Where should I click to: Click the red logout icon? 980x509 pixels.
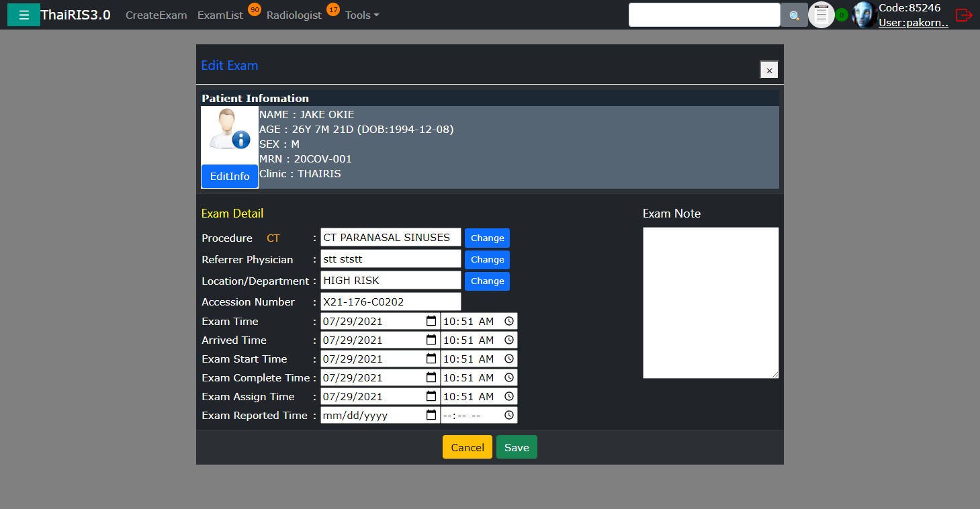click(x=964, y=15)
